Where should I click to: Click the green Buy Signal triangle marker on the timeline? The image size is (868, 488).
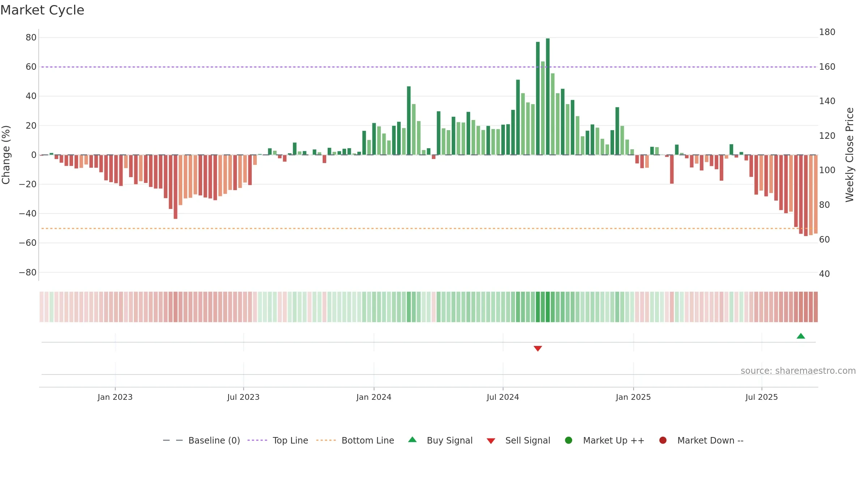801,336
